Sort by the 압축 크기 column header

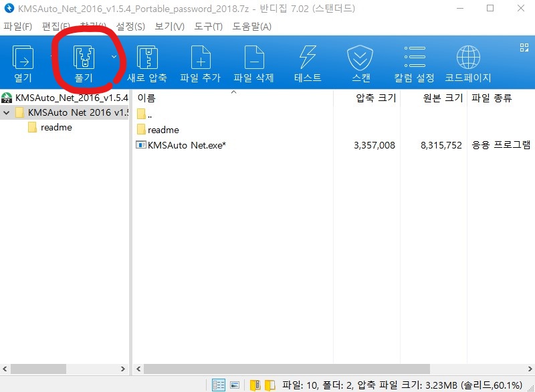[x=376, y=98]
